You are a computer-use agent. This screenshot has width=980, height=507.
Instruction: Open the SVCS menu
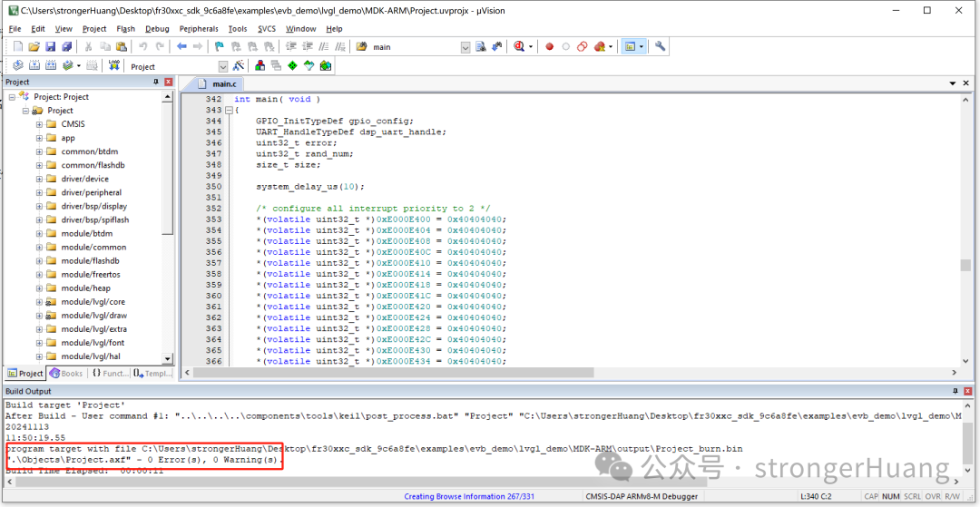tap(267, 29)
